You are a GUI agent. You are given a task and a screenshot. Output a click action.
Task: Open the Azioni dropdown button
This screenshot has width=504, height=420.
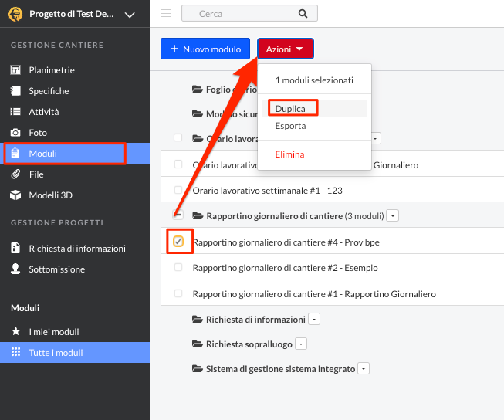285,49
